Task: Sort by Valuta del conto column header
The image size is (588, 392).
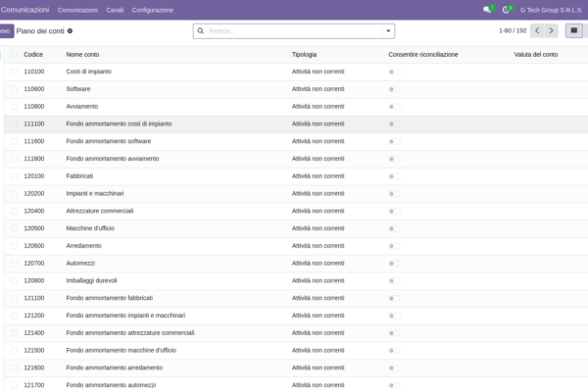Action: tap(535, 55)
